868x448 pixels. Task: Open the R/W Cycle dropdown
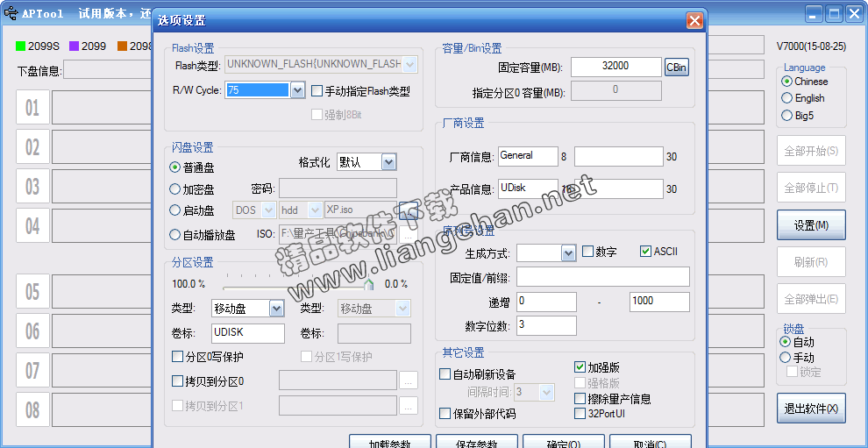pyautogui.click(x=297, y=90)
